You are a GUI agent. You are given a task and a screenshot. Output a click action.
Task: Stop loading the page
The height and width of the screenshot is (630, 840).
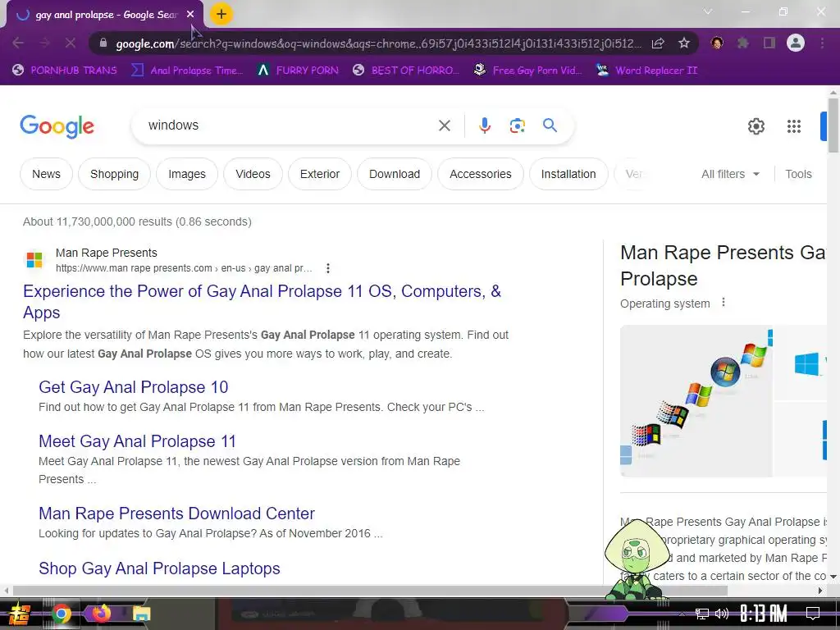71,43
